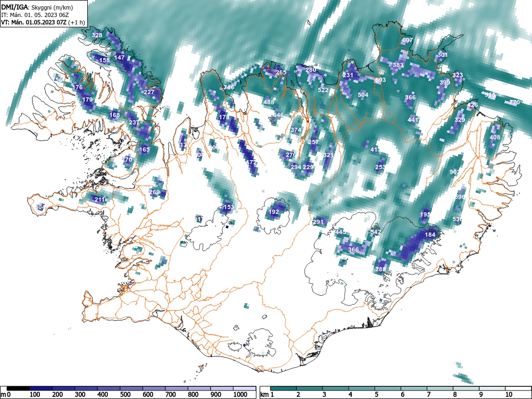Click the '100' label on the metre legend
532x399 pixels.
click(35, 395)
